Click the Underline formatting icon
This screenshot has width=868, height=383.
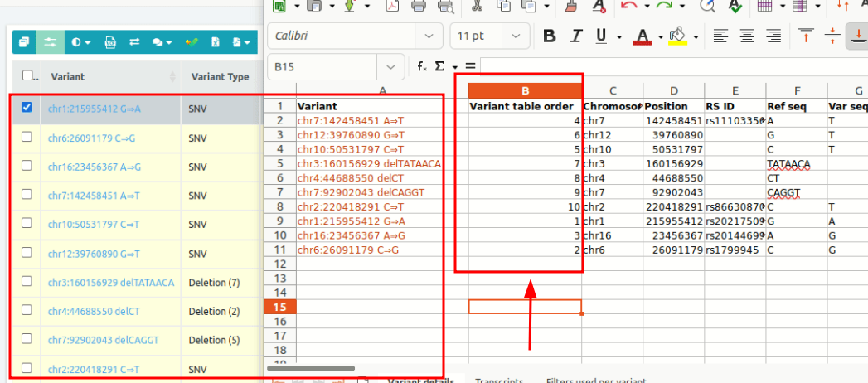598,36
